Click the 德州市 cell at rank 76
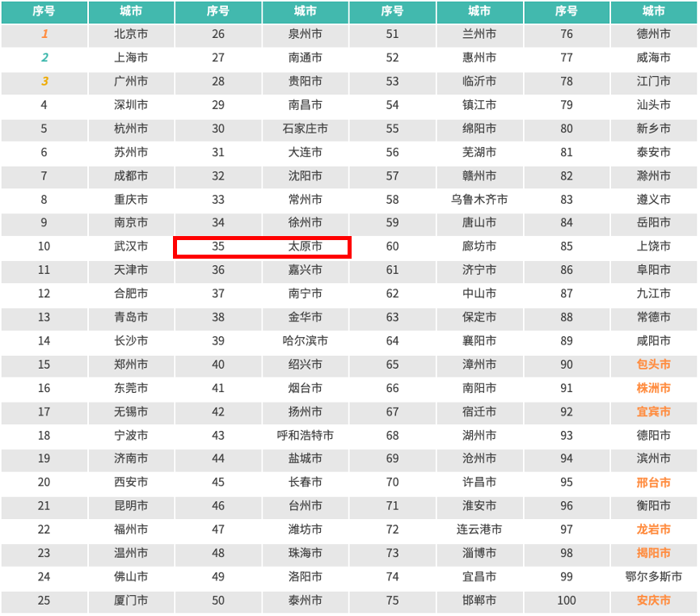Image resolution: width=700 pixels, height=616 pixels. [x=653, y=34]
